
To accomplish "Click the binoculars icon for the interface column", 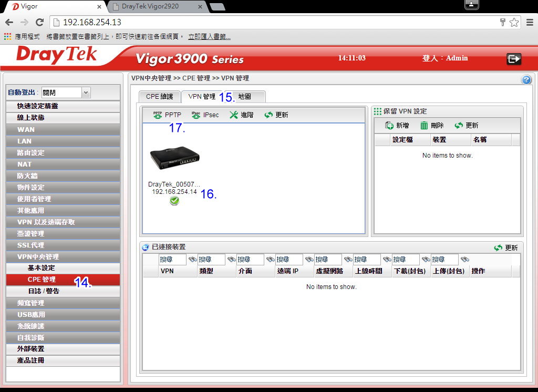I will pos(271,260).
